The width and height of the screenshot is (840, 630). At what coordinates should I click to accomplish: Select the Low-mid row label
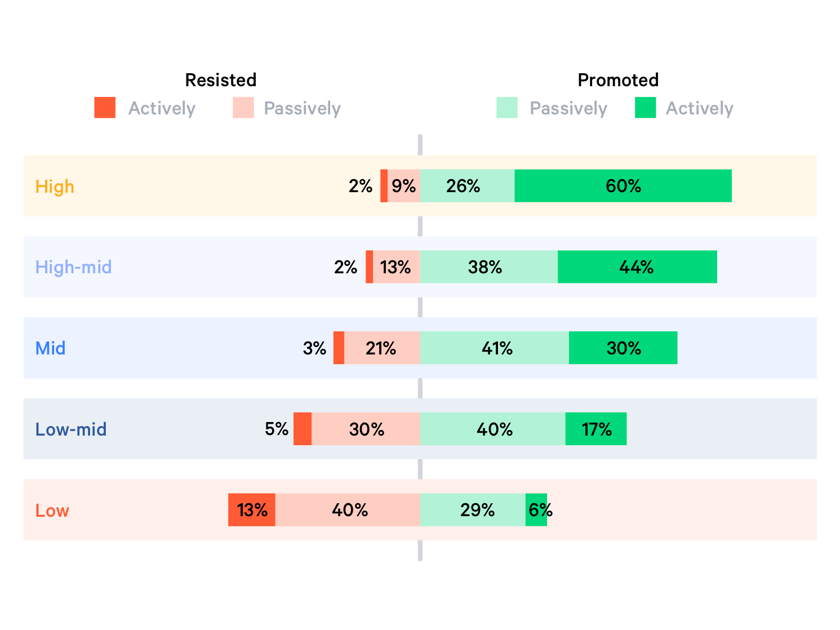tap(71, 429)
